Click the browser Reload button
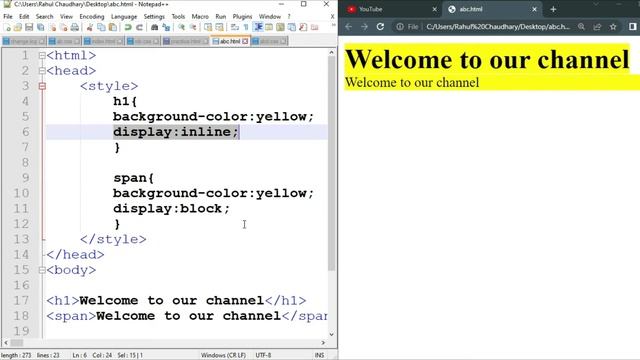Viewport: 640px width, 360px height. click(x=380, y=27)
